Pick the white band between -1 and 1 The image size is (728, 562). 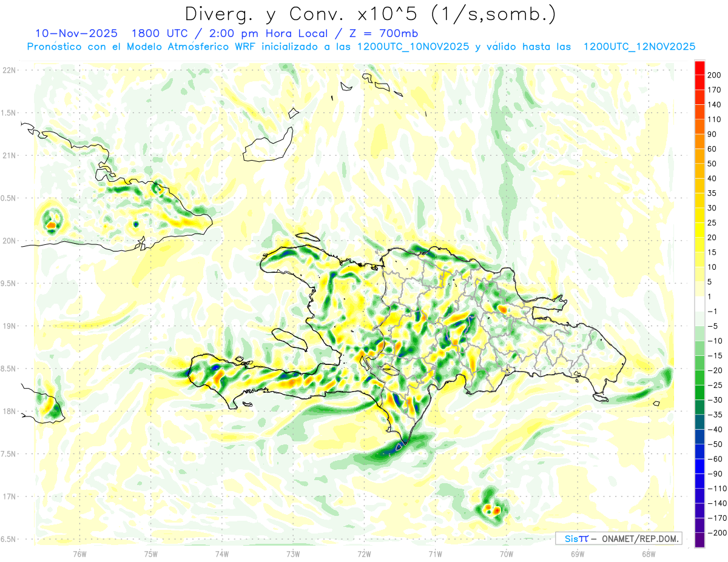699,304
